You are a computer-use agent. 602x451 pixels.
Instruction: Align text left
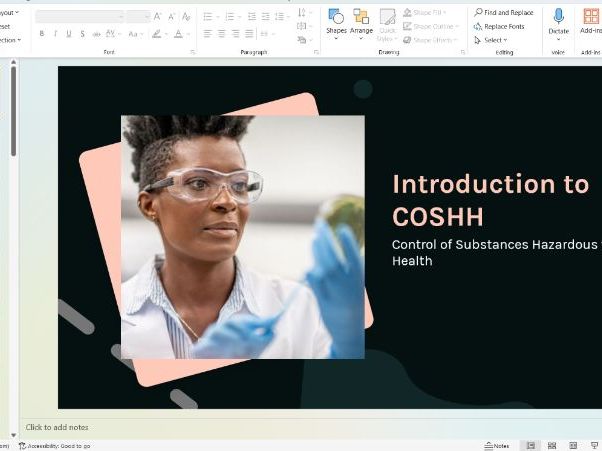coord(208,34)
